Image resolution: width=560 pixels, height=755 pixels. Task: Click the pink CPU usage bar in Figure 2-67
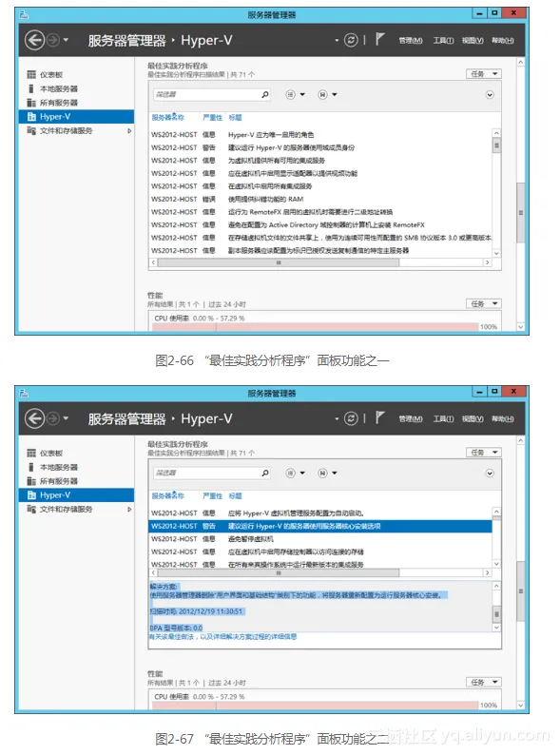(x=316, y=706)
